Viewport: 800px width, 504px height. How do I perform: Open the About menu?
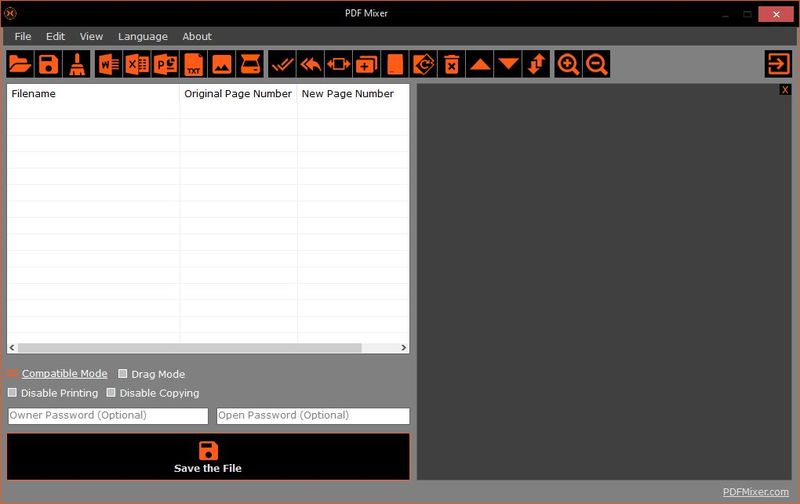197,36
